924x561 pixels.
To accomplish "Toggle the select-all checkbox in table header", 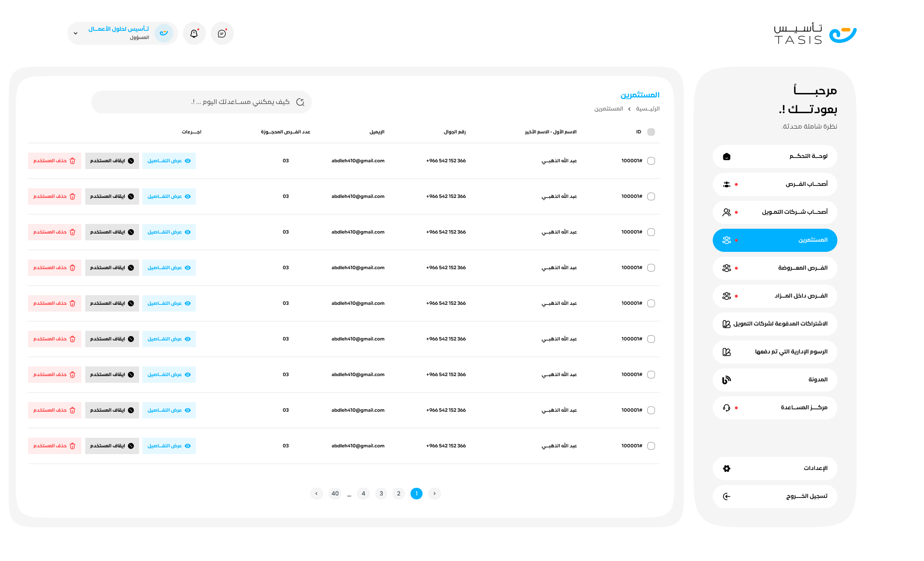I will 651,132.
